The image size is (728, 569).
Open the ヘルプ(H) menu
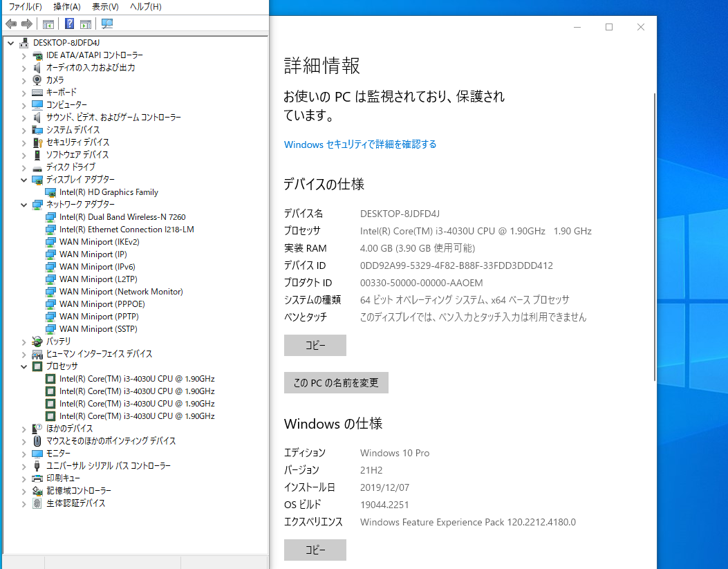point(146,6)
